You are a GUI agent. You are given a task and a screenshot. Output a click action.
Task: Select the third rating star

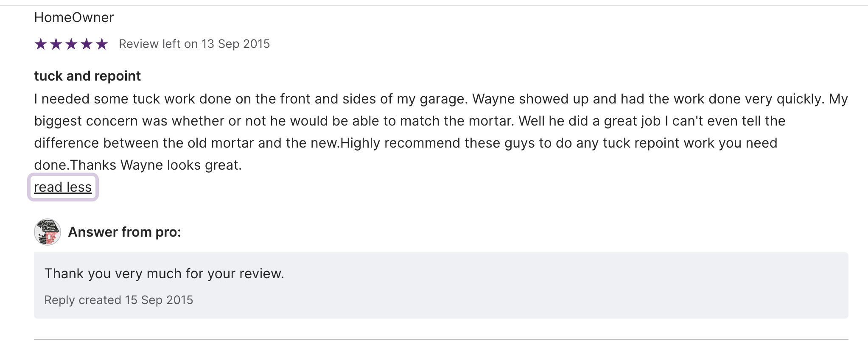71,44
